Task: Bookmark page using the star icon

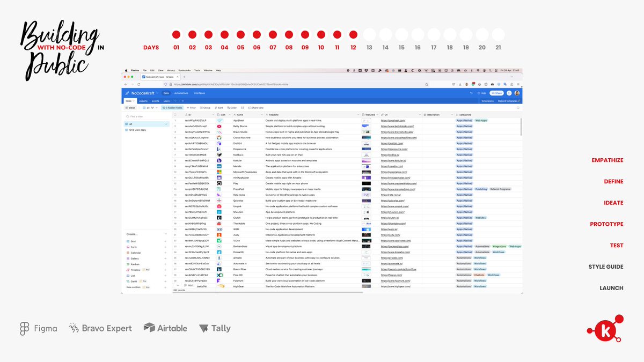Action: point(427,84)
